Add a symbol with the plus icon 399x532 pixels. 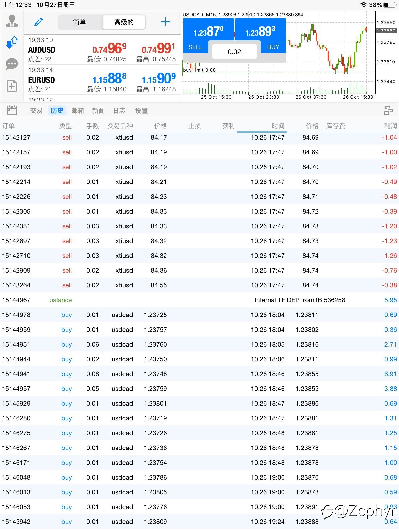click(x=165, y=22)
